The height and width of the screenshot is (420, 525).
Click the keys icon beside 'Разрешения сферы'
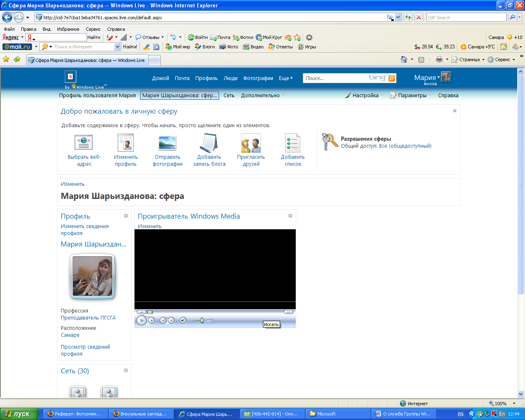coord(330,142)
